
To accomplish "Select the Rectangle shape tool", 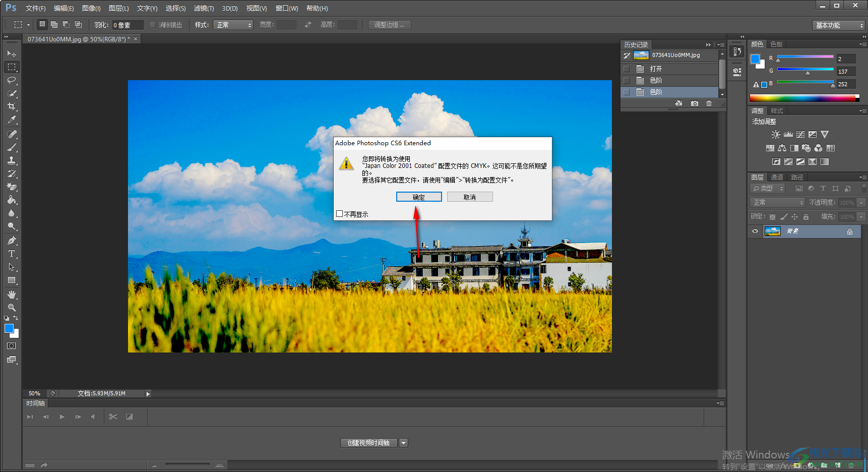I will [x=12, y=280].
